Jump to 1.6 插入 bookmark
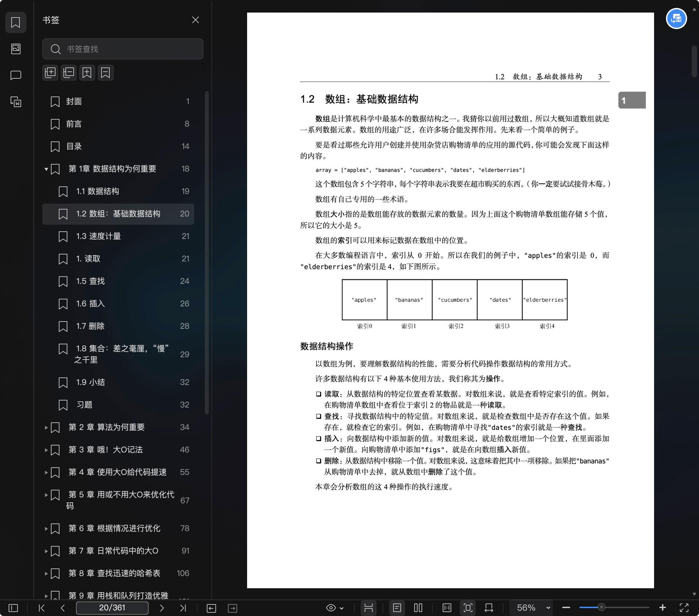Viewport: 699px width, 616px height. (x=118, y=304)
